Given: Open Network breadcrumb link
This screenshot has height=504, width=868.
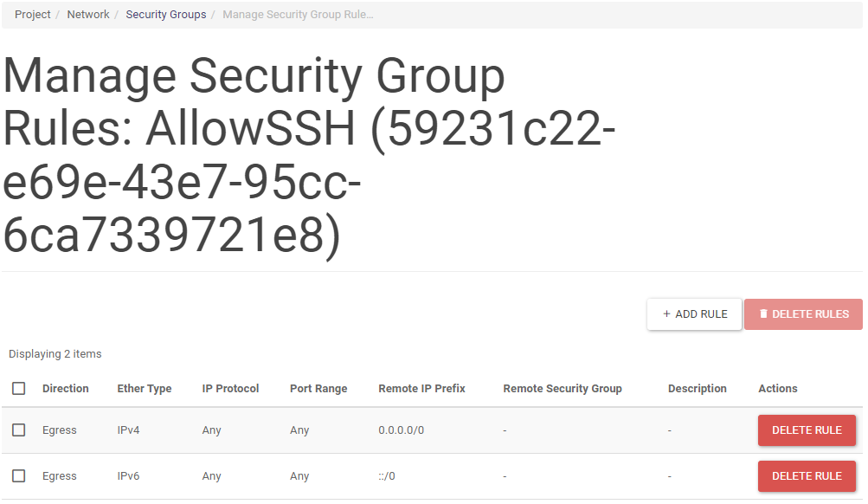Looking at the screenshot, I should [88, 15].
